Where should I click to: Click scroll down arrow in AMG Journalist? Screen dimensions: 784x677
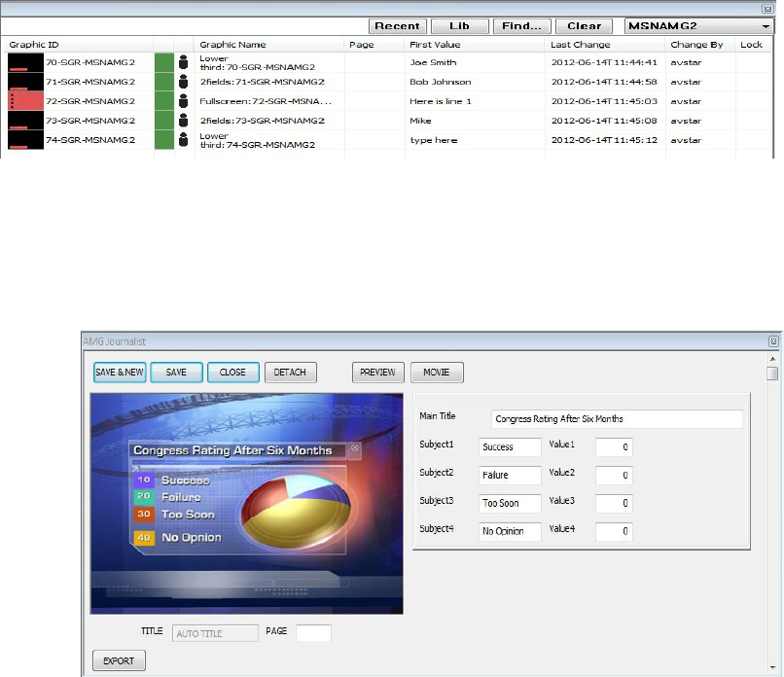[772, 667]
